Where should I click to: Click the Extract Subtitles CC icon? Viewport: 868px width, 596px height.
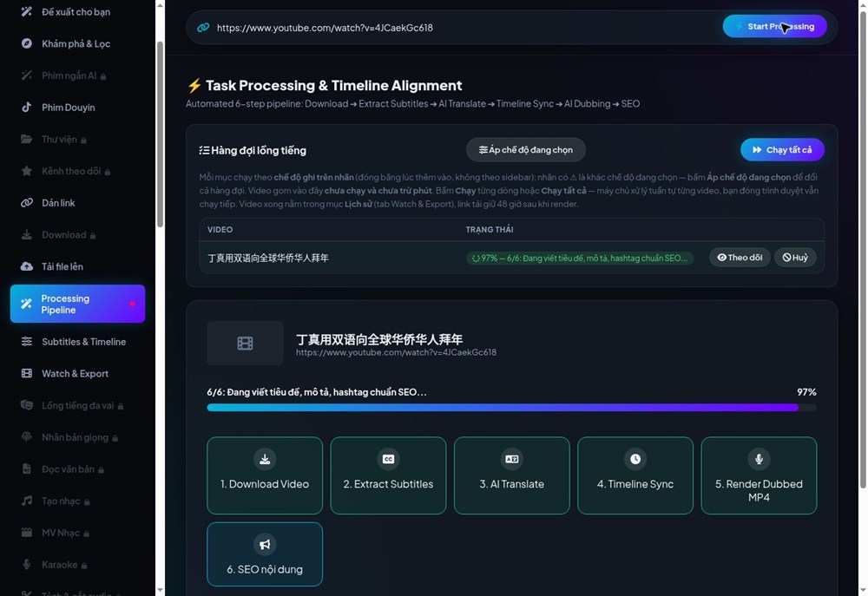coord(388,459)
